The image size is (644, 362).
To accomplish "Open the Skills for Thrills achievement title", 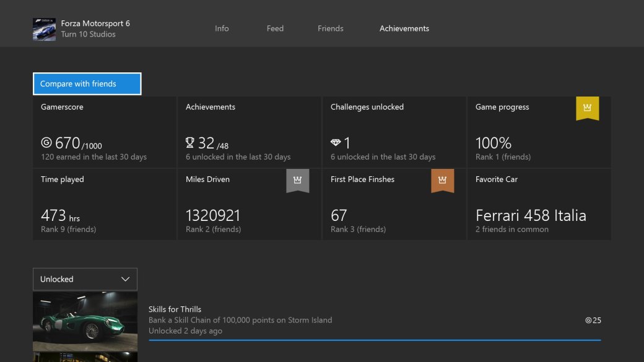I will pyautogui.click(x=175, y=309).
